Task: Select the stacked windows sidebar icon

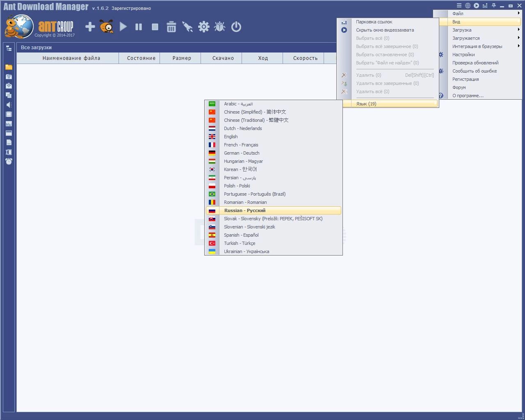Action: click(9, 95)
